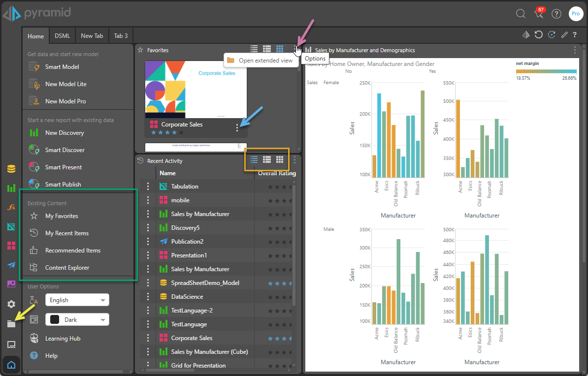Image resolution: width=588 pixels, height=376 pixels.
Task: Open the Corporate Sales card three-dot menu
Action: coord(237,128)
